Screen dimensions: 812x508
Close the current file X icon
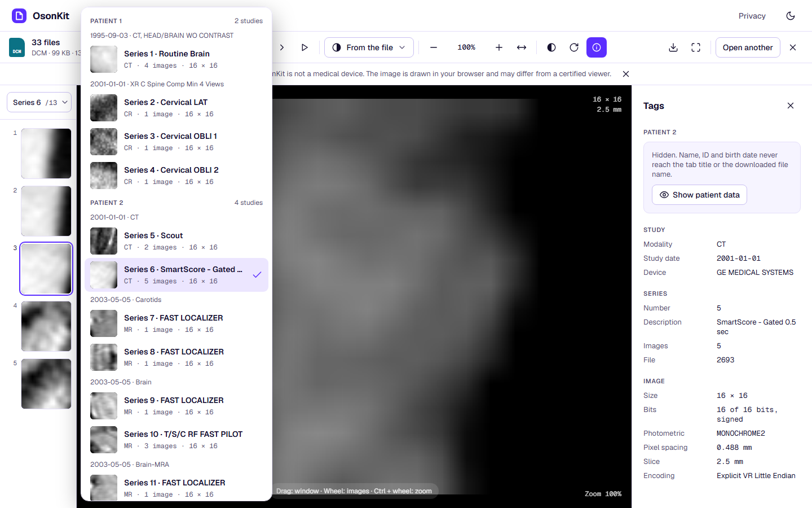coord(793,47)
